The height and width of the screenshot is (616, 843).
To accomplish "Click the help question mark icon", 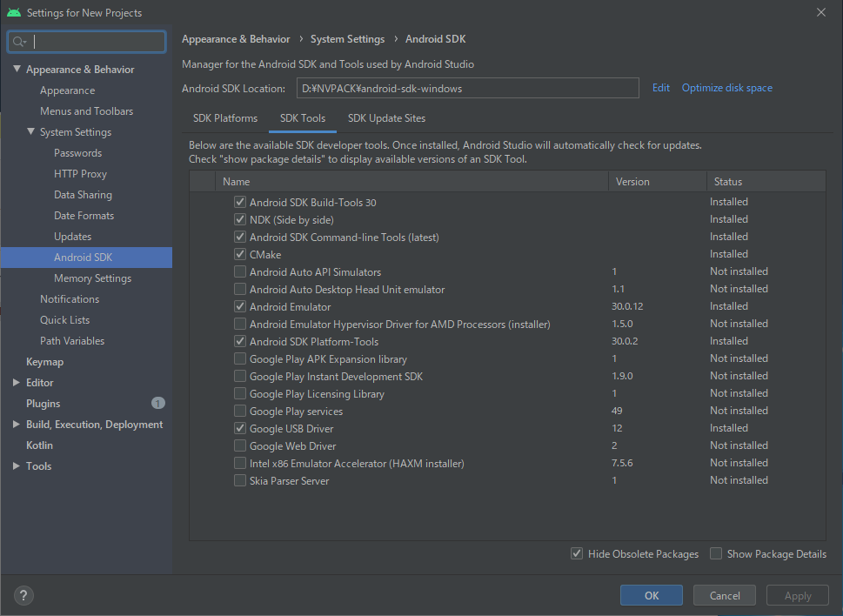I will pos(23,595).
